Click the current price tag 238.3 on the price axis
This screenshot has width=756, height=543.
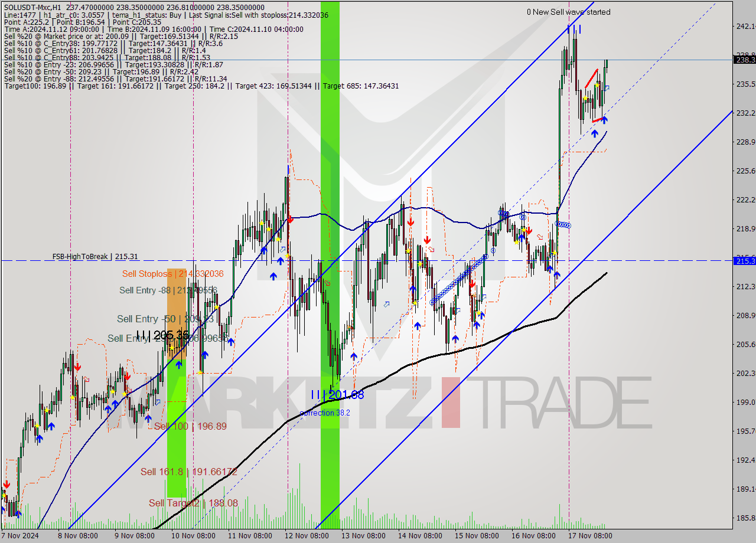coord(744,60)
